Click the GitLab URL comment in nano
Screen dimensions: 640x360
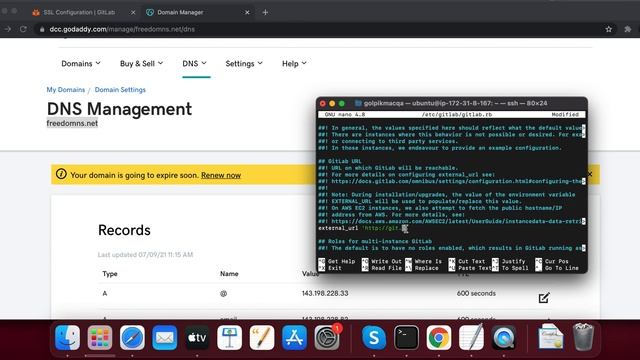click(x=340, y=161)
